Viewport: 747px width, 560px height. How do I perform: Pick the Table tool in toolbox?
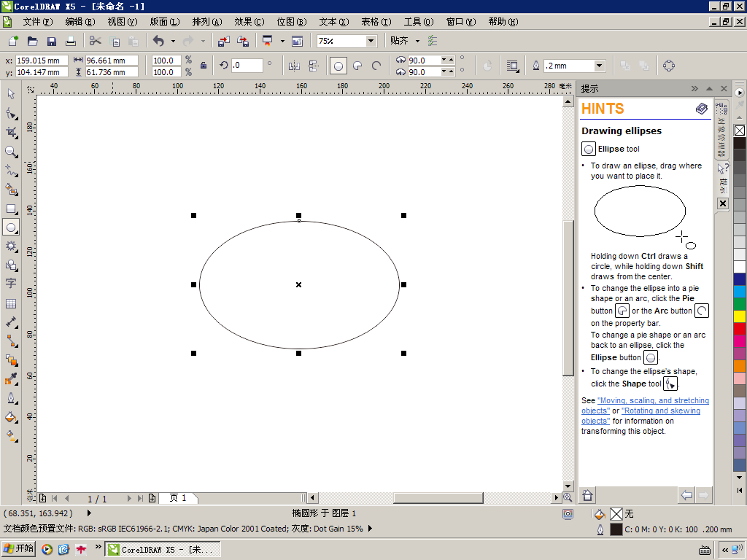click(x=11, y=303)
